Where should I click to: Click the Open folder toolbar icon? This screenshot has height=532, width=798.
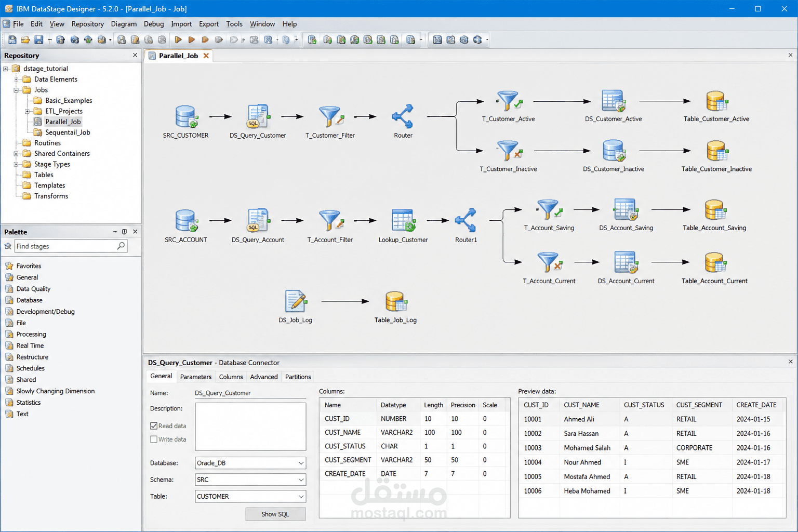(25, 39)
